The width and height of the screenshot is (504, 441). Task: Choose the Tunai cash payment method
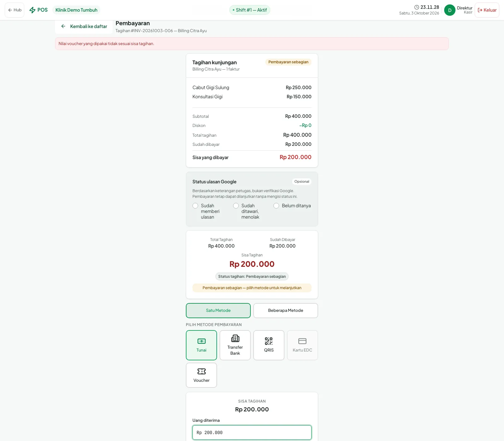(x=201, y=345)
